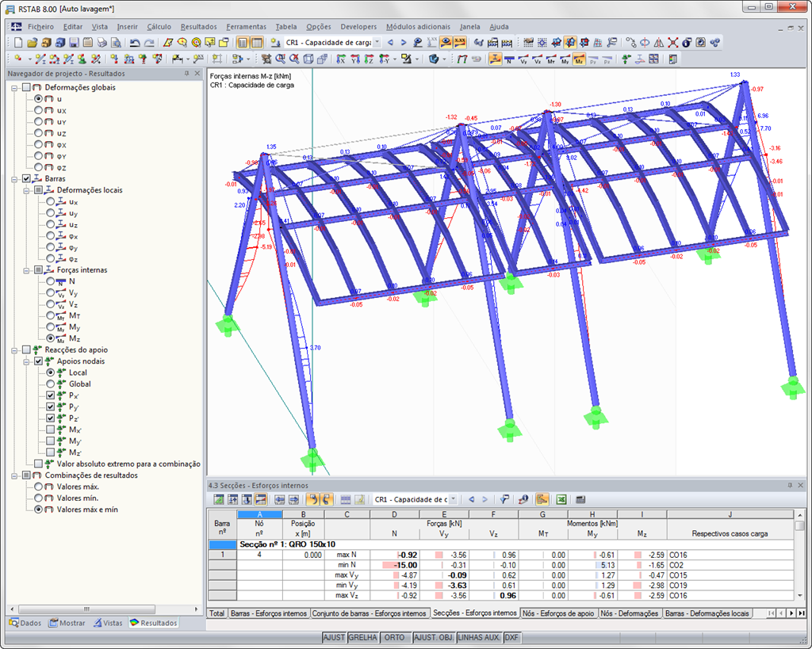The width and height of the screenshot is (812, 649).
Task: Toggle the results table panel icon
Action: [257, 43]
